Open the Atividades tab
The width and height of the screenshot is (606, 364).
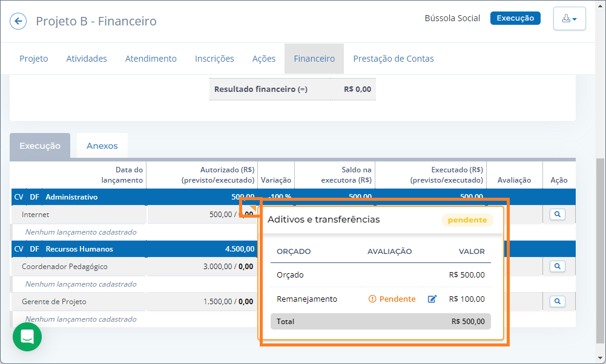click(87, 59)
